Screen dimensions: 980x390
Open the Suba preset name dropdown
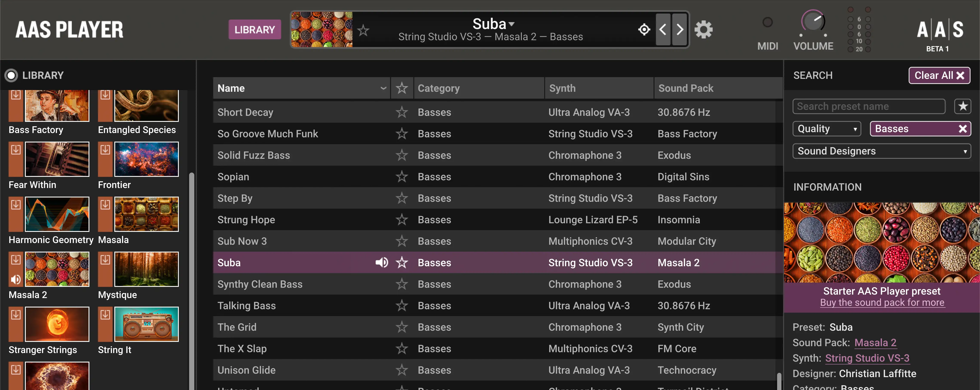493,24
